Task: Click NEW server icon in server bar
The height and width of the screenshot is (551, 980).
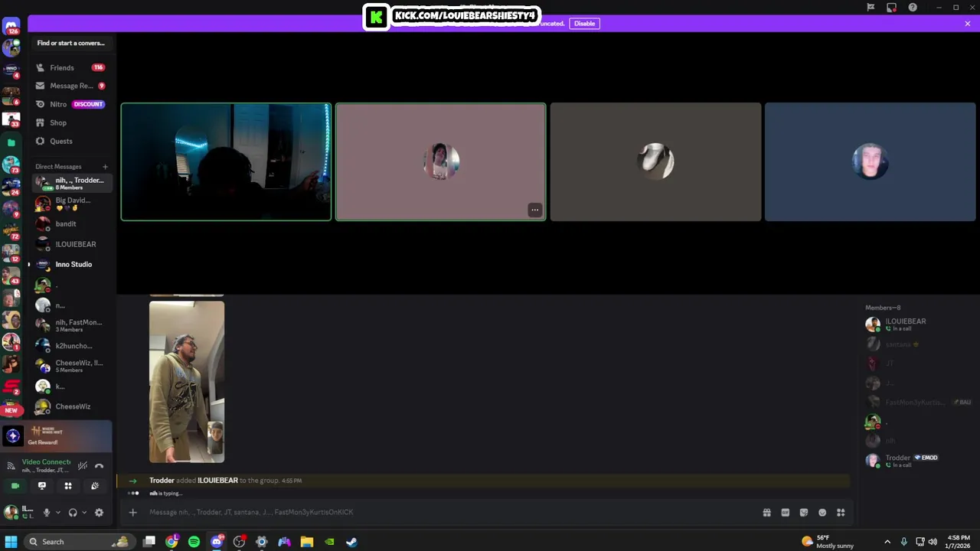Action: [11, 409]
